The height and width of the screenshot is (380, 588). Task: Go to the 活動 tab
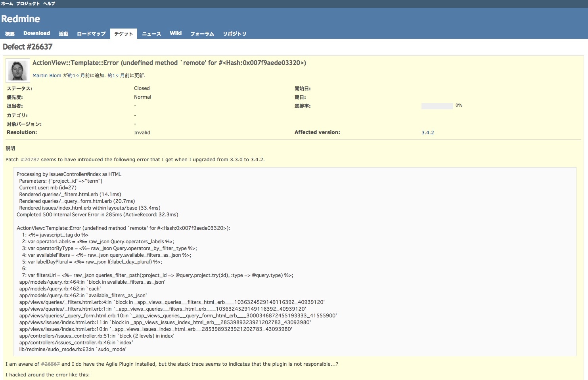[63, 34]
